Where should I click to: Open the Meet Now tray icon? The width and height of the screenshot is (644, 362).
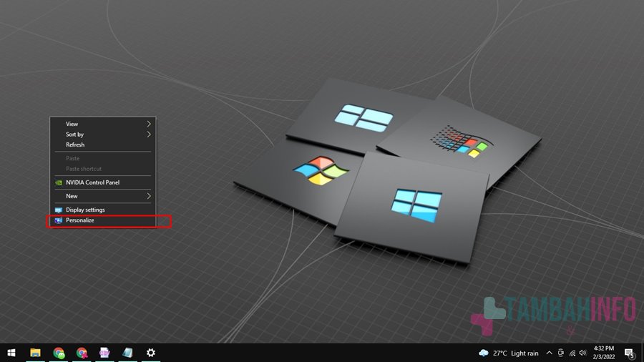coord(560,353)
